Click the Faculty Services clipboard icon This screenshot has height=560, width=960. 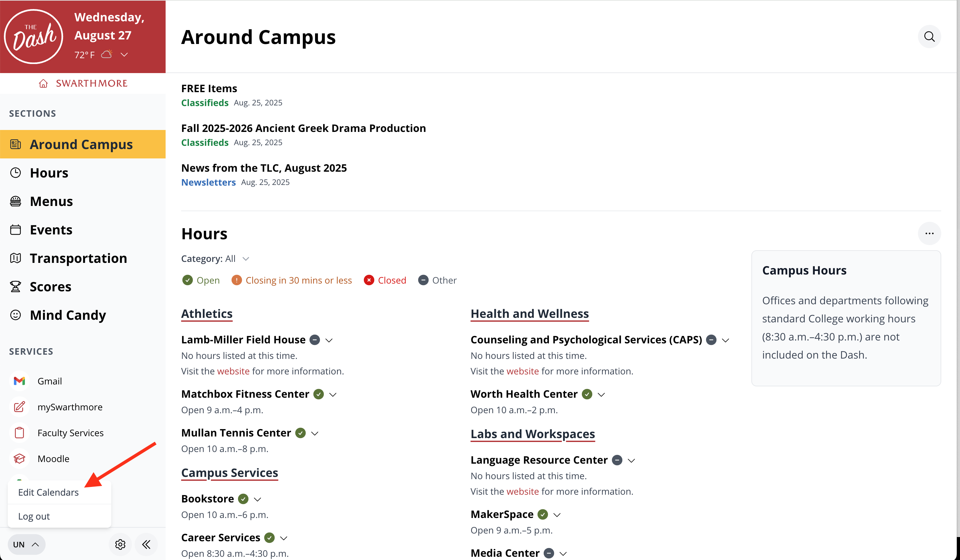19,433
